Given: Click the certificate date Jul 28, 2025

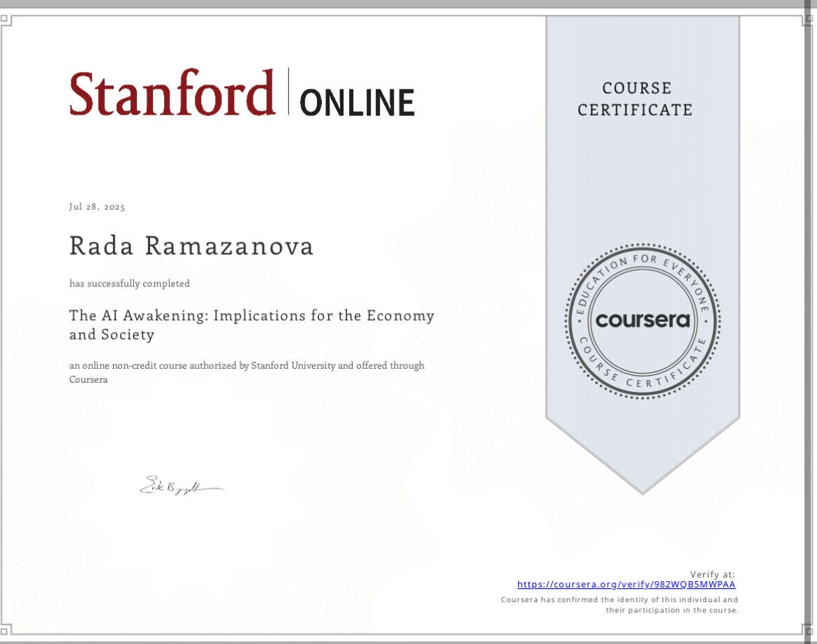Looking at the screenshot, I should point(97,207).
